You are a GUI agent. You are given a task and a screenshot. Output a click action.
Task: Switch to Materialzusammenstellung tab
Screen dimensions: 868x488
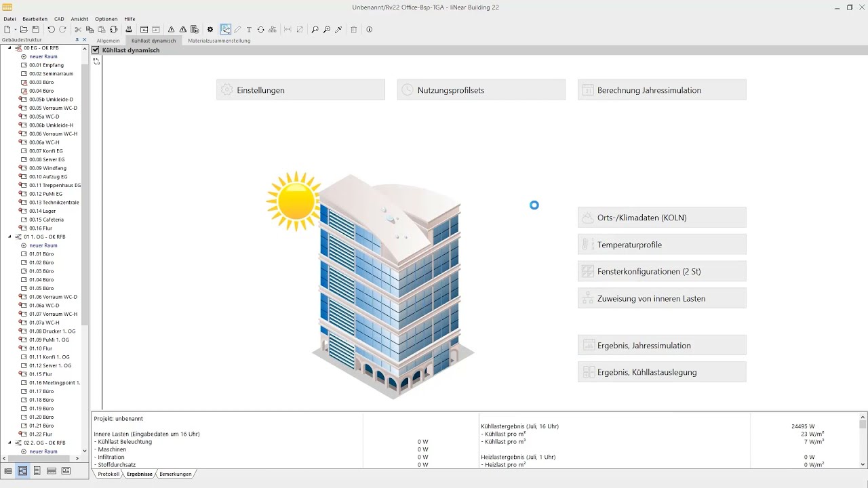[219, 41]
